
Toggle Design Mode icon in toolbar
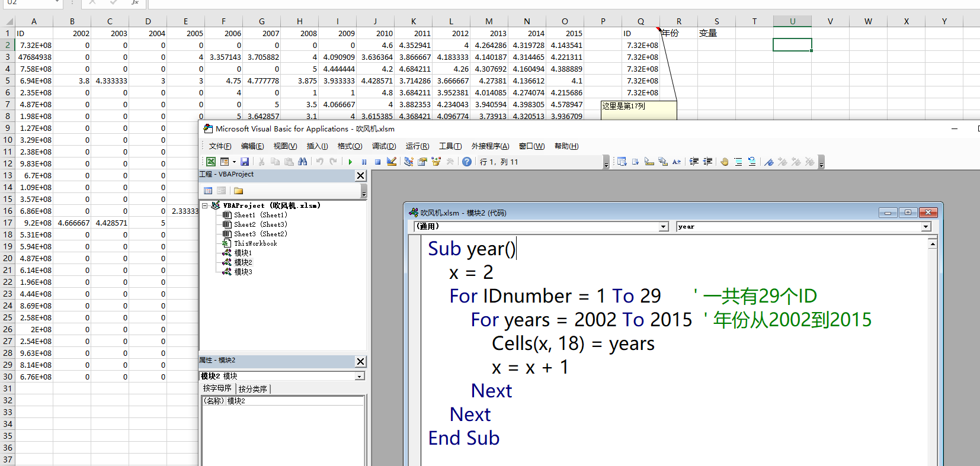(x=392, y=162)
